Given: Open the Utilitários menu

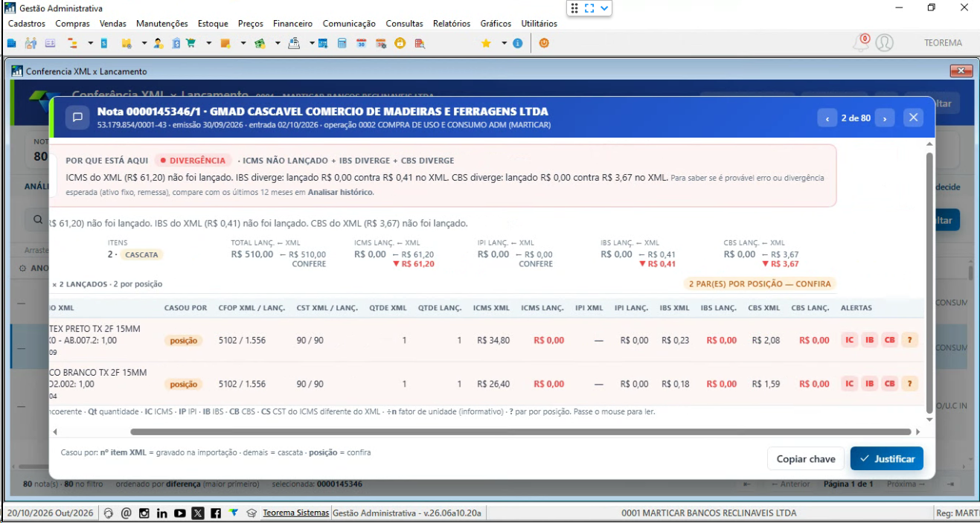Looking at the screenshot, I should pyautogui.click(x=539, y=24).
